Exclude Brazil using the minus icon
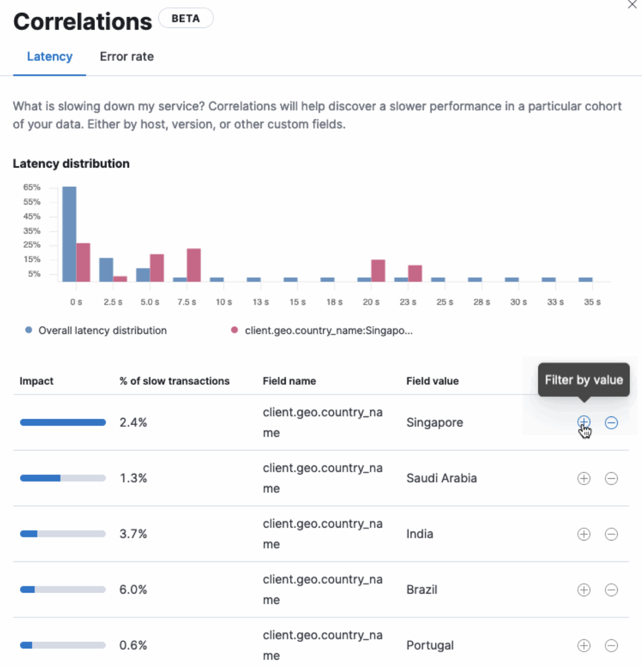Screen dimensions: 644x672 [611, 590]
